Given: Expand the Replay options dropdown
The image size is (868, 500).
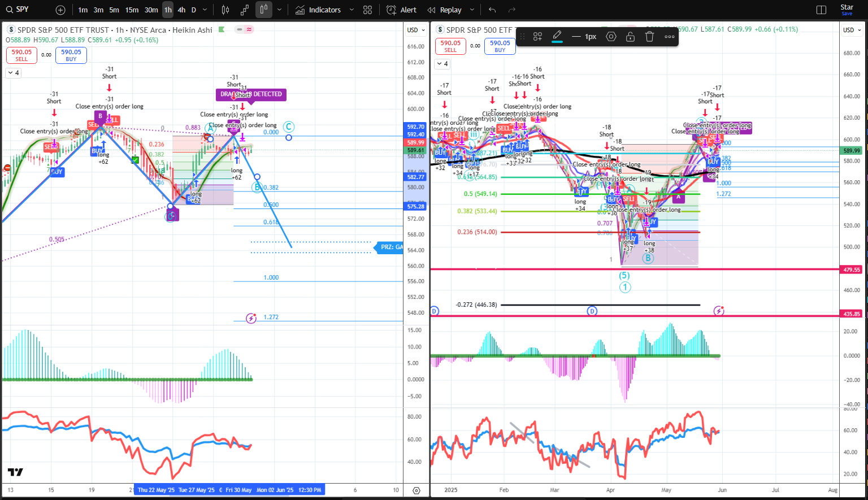Looking at the screenshot, I should pyautogui.click(x=472, y=10).
